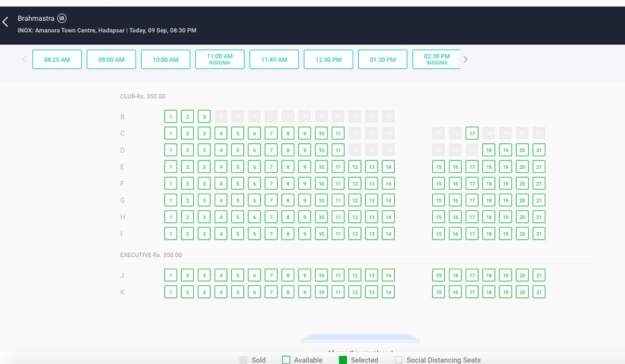Image resolution: width=625 pixels, height=364 pixels.
Task: Select seat 19 in row H
Action: tap(506, 217)
